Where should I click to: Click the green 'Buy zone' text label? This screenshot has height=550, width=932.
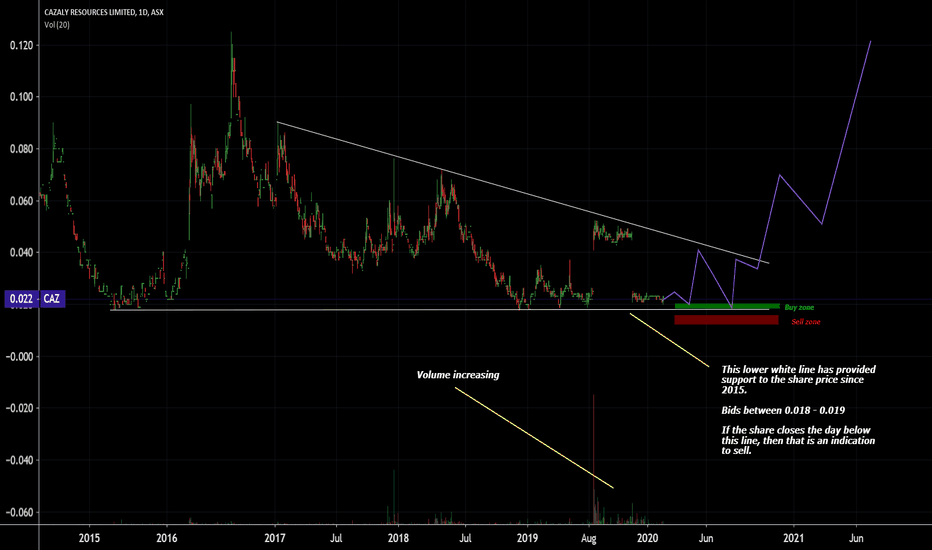click(799, 307)
